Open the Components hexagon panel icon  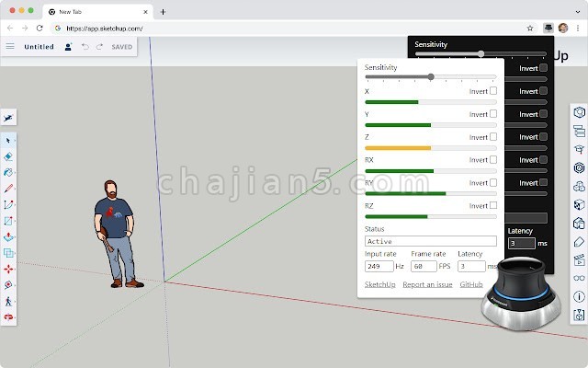click(579, 167)
